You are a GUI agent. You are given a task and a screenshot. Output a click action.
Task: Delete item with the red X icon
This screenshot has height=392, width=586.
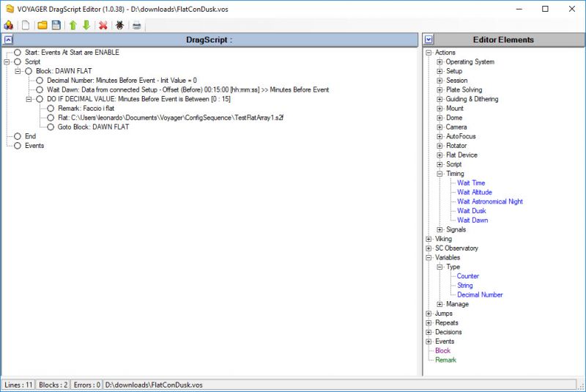click(103, 25)
